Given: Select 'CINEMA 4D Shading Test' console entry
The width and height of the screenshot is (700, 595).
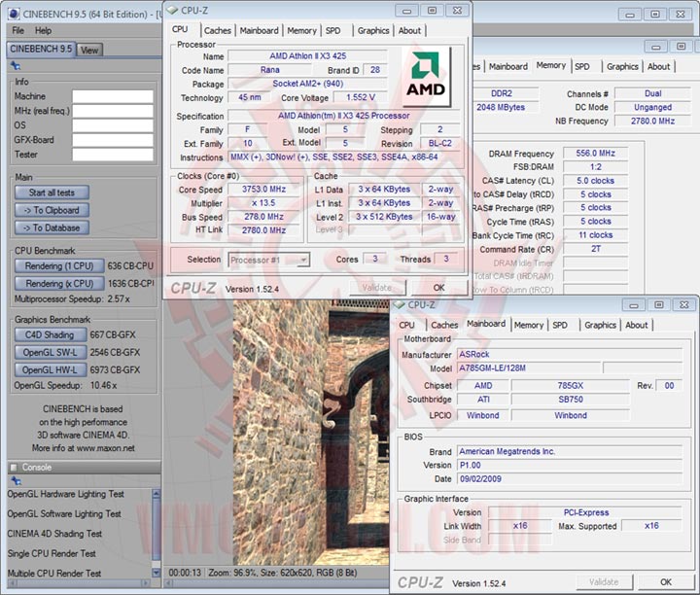Looking at the screenshot, I should point(54,534).
